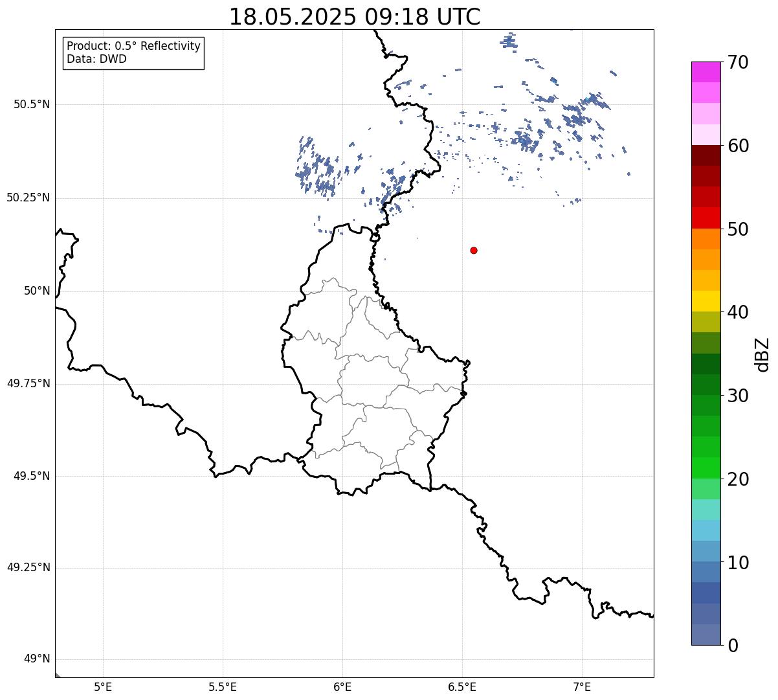778x700 pixels.
Task: Click the "5°E" longitude label
Action: pos(103,687)
